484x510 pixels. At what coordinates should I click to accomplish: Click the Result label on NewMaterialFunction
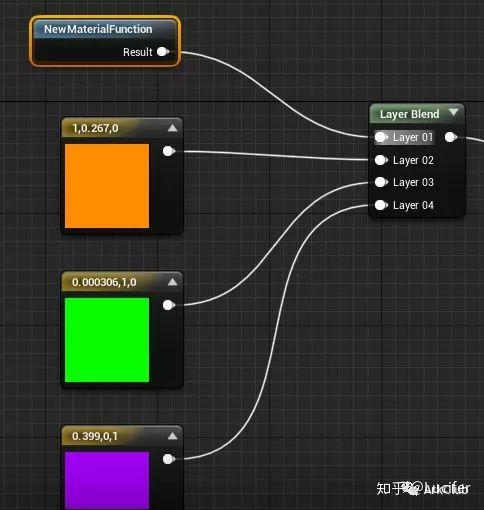pyautogui.click(x=137, y=52)
